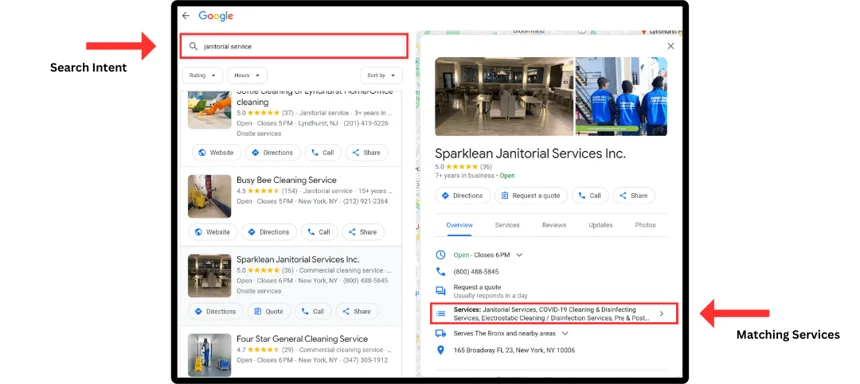Get Directions to Busy Bee Cleaning Service
This screenshot has height=384, width=860.
click(x=269, y=232)
